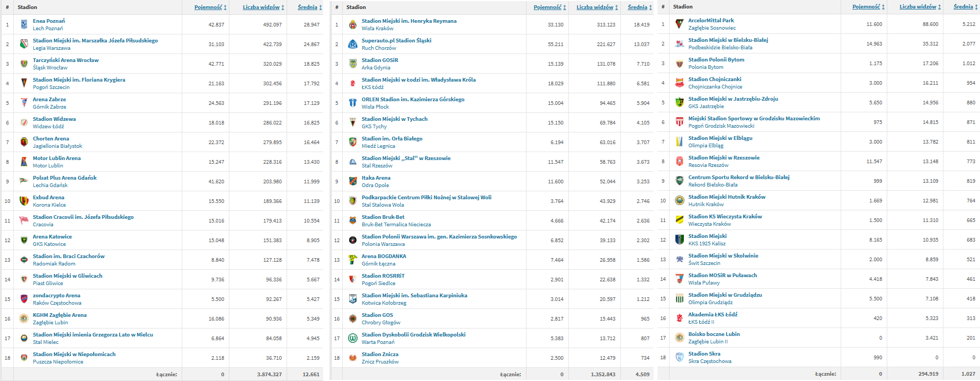This screenshot has height=381, width=980.
Task: Click the Ruch Chorzów club crest icon
Action: [x=353, y=44]
